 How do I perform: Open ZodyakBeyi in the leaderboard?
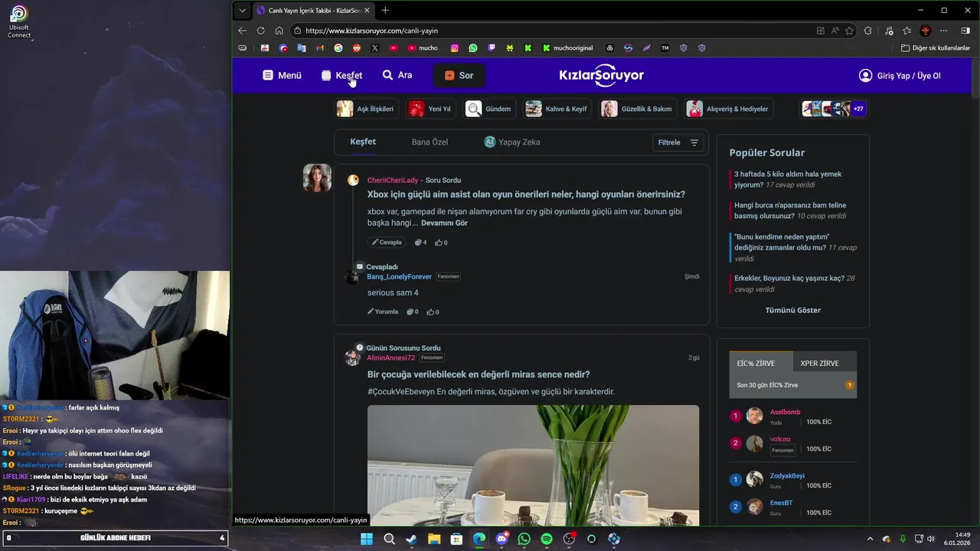coord(787,475)
